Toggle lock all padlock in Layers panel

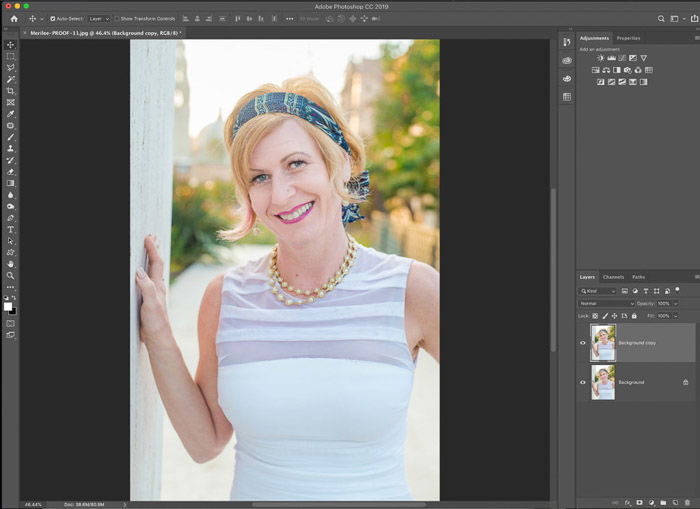pos(634,316)
